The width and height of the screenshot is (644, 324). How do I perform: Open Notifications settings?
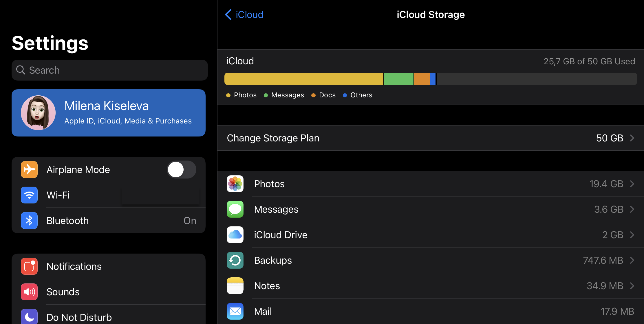pos(109,266)
